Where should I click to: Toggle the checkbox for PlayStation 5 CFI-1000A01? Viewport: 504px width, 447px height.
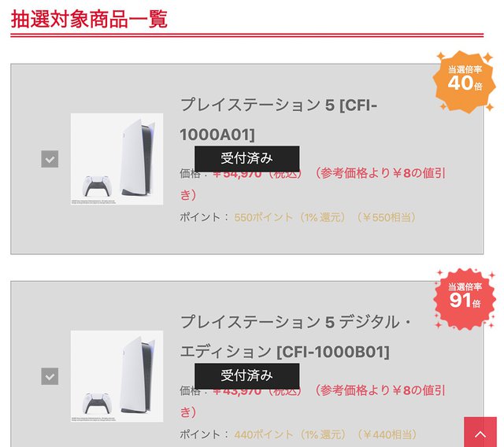(50, 159)
